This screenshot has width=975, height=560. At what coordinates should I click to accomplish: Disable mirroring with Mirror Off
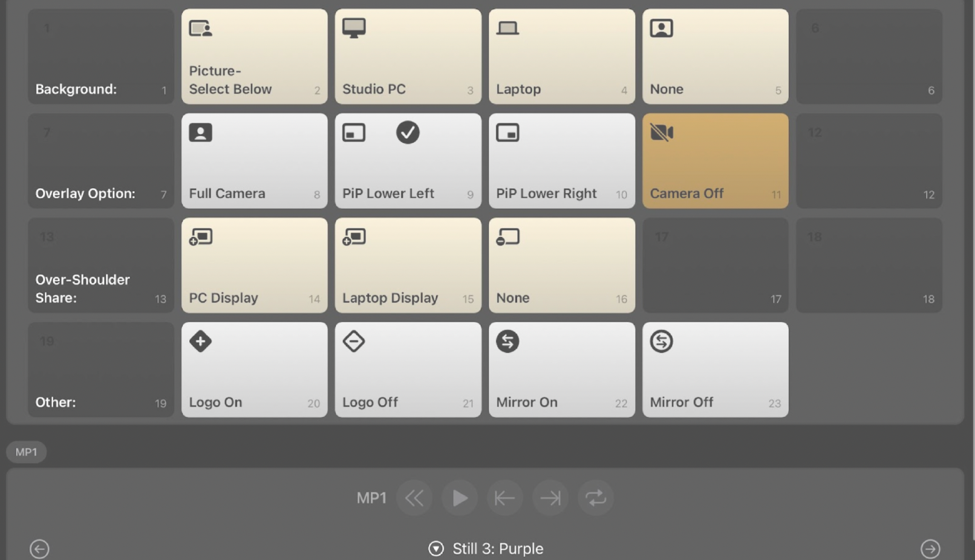click(x=716, y=370)
